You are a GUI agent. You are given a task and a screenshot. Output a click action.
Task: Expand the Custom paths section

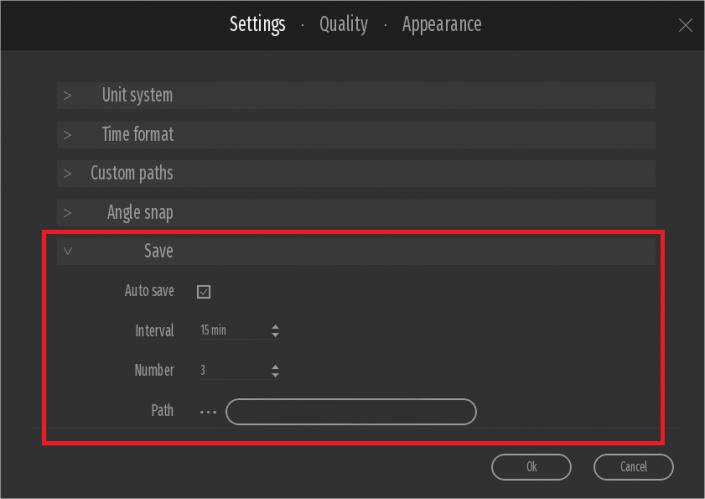pos(131,173)
